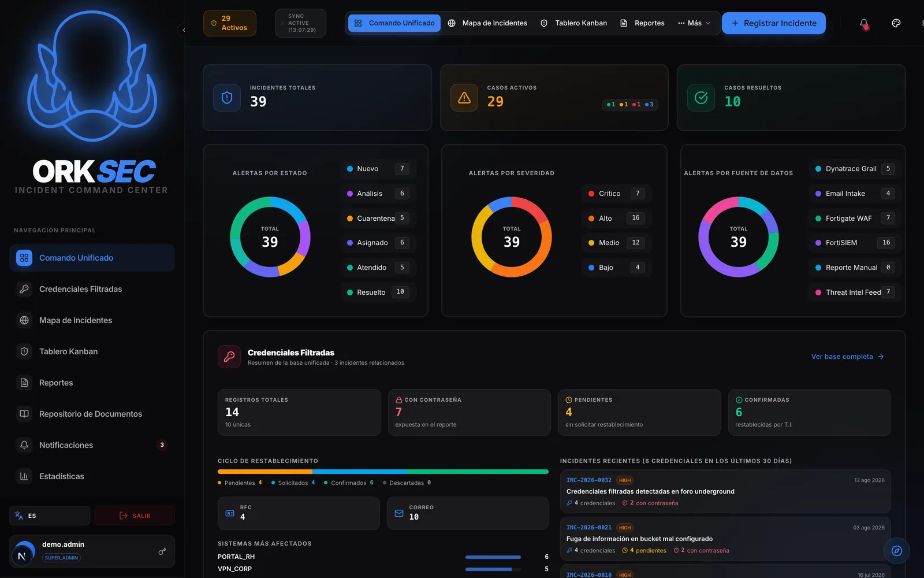The image size is (924, 578).
Task: Click the PORTAL_RH system bar
Action: (493, 557)
